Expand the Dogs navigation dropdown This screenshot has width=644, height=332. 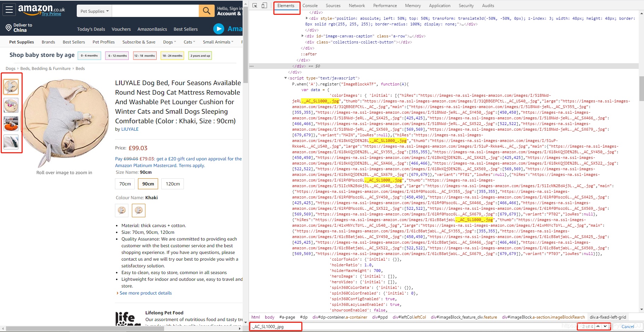point(169,42)
